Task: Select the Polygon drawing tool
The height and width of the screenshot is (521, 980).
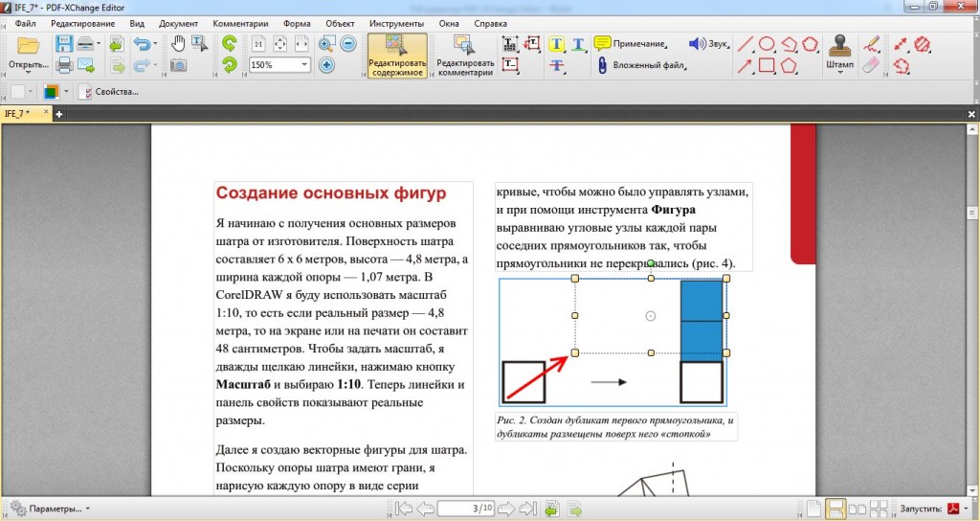Action: coord(789,65)
